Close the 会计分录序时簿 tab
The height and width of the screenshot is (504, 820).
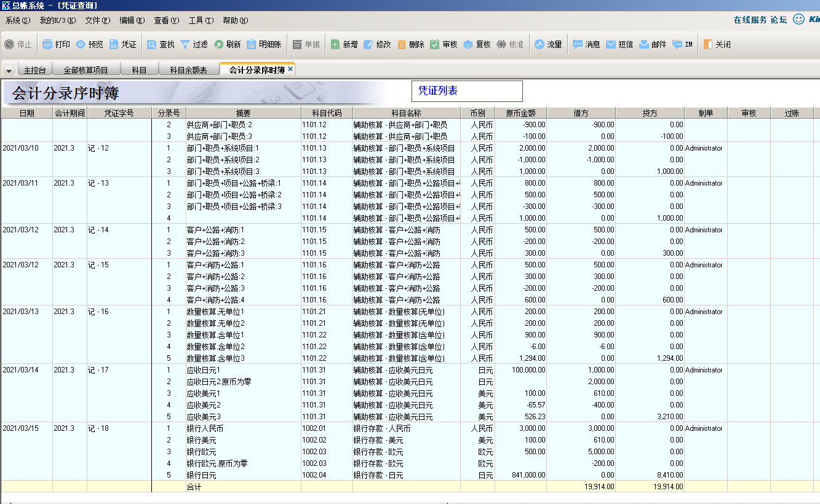point(290,69)
